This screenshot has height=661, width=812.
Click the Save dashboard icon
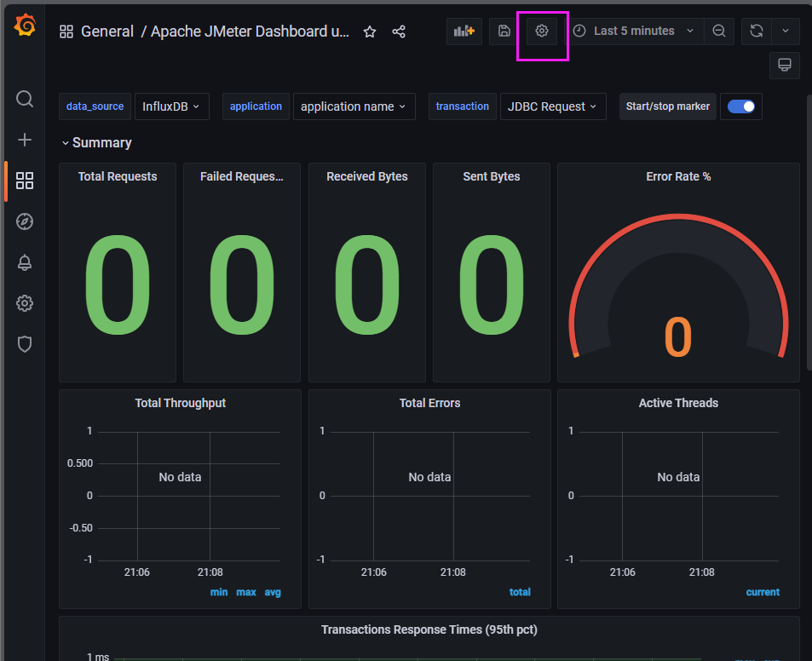click(x=504, y=31)
